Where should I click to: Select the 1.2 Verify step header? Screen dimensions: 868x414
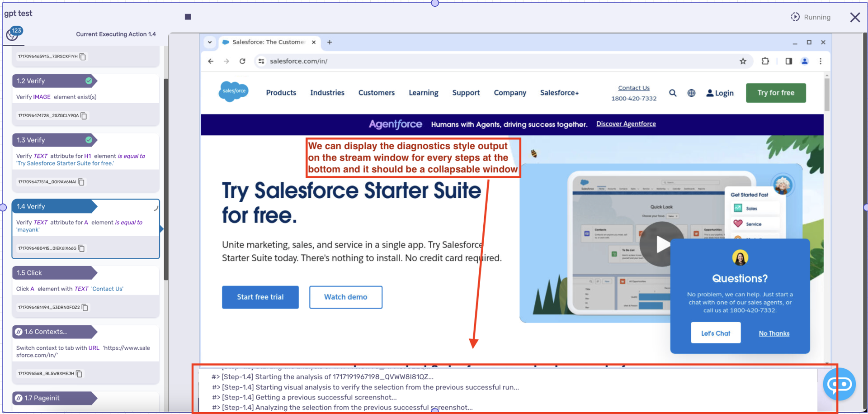54,81
